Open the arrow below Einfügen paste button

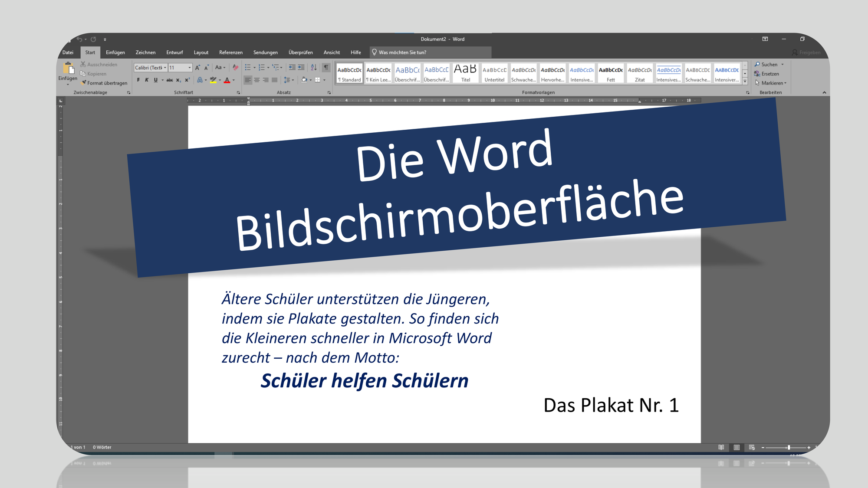coord(68,85)
